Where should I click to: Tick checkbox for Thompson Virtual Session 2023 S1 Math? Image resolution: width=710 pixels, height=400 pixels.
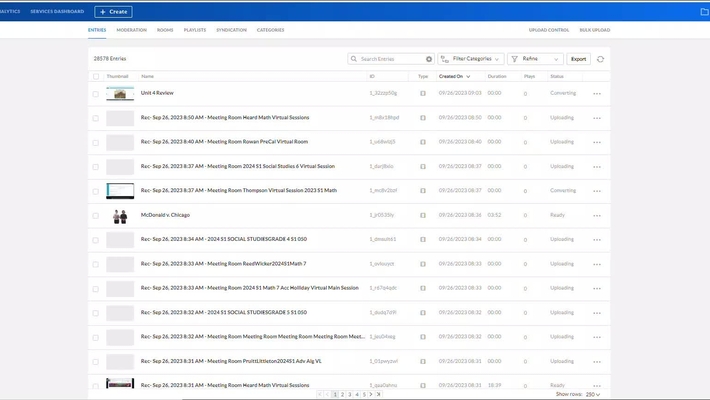(x=96, y=192)
